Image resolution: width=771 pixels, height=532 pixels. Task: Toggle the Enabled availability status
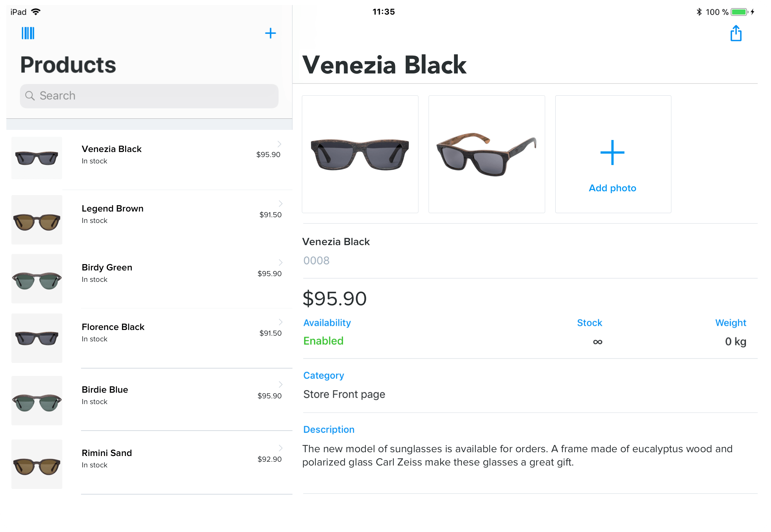pos(323,341)
